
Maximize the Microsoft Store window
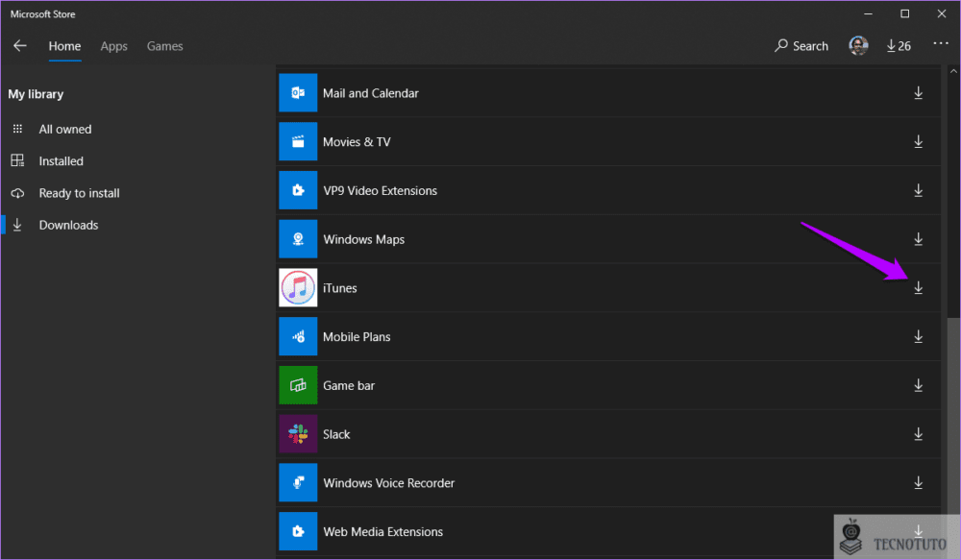click(904, 13)
